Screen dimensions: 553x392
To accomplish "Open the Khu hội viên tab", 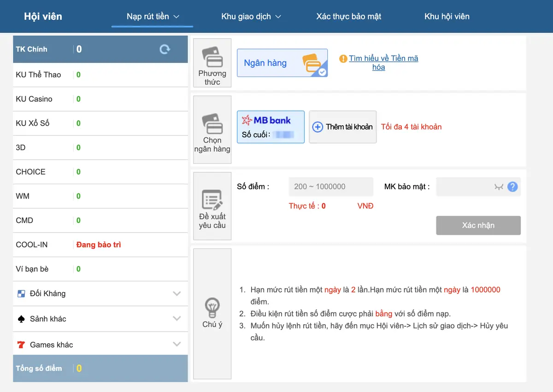I will (x=447, y=17).
